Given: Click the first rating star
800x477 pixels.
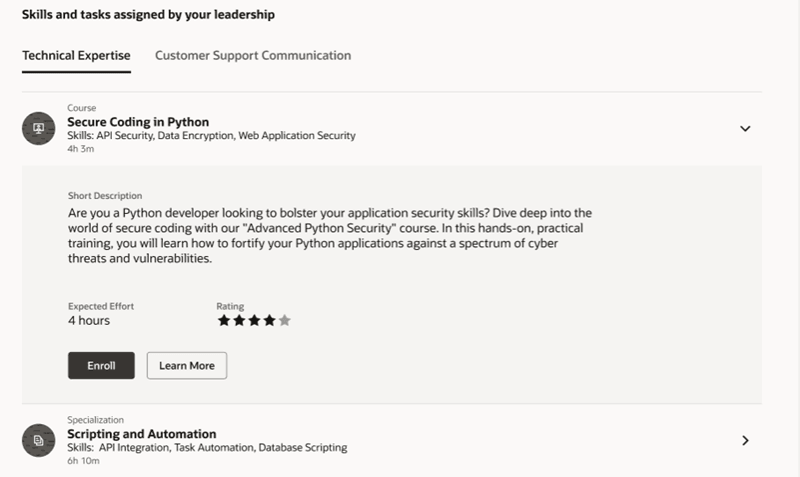Looking at the screenshot, I should click(x=223, y=320).
